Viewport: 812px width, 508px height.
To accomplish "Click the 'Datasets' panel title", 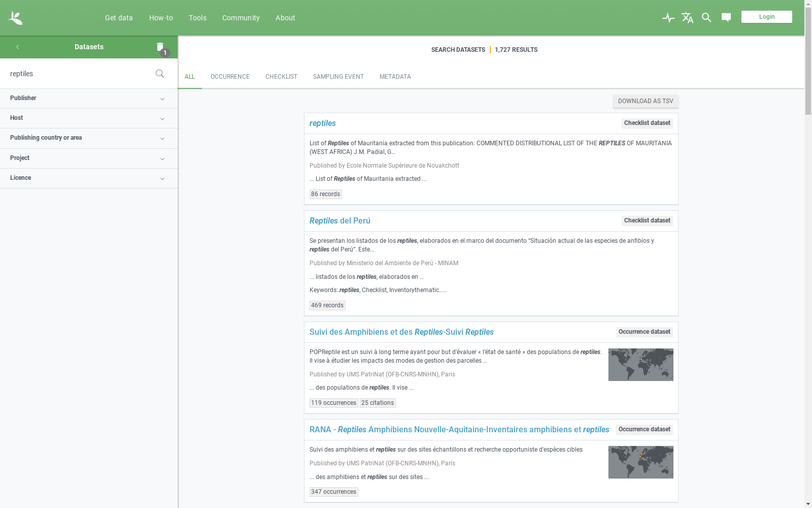I will pos(89,47).
